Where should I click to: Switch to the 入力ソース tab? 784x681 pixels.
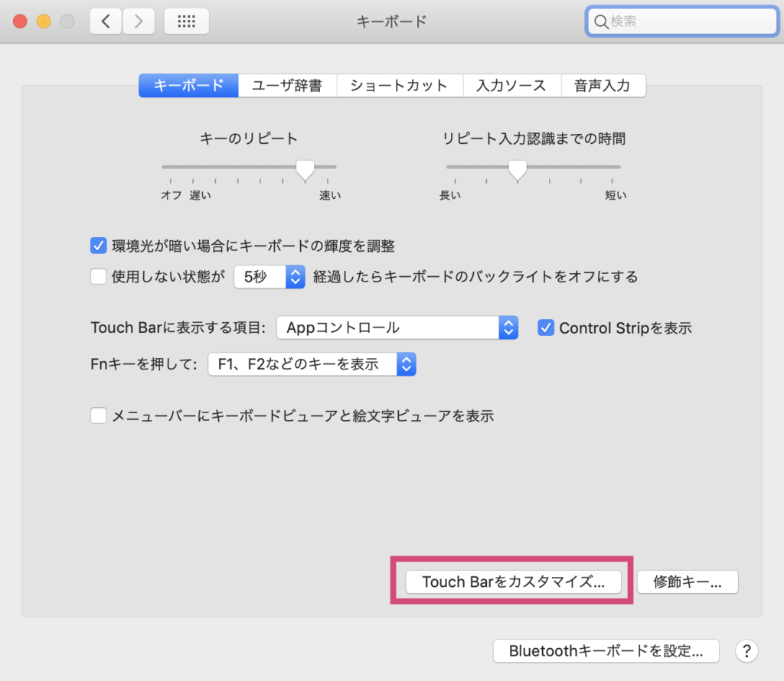coord(512,86)
